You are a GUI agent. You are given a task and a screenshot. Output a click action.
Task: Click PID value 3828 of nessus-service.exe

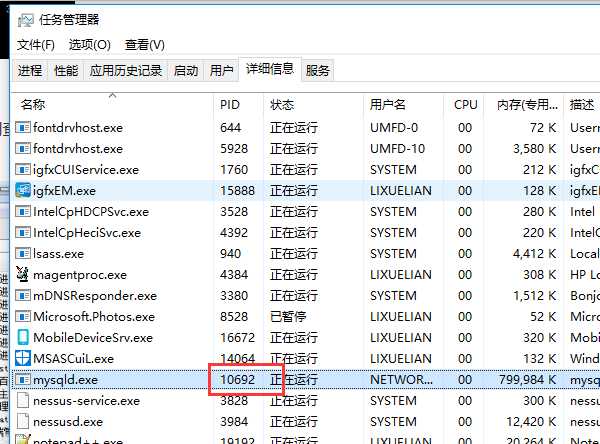click(234, 401)
